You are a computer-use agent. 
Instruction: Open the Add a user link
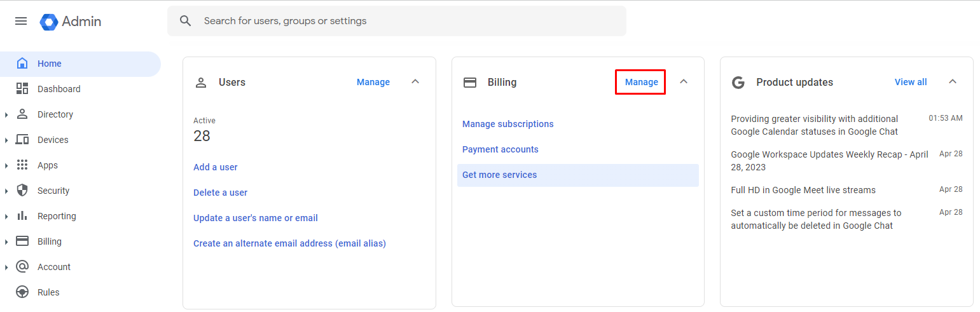216,167
